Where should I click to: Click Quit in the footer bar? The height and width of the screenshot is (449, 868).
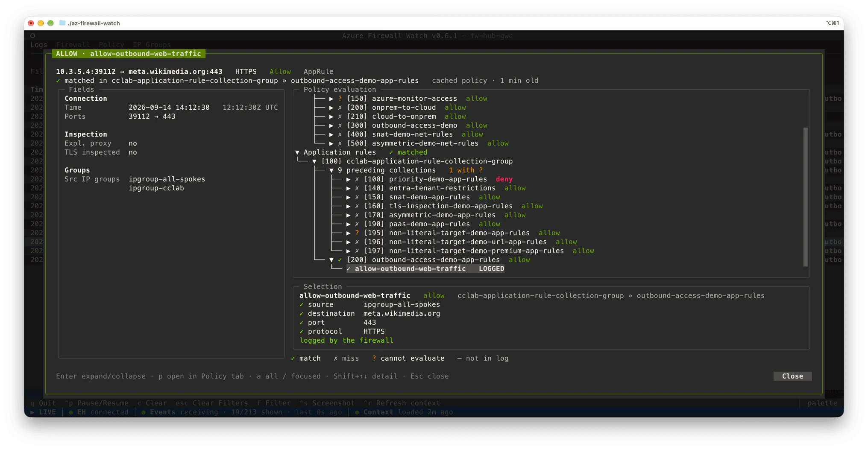43,403
